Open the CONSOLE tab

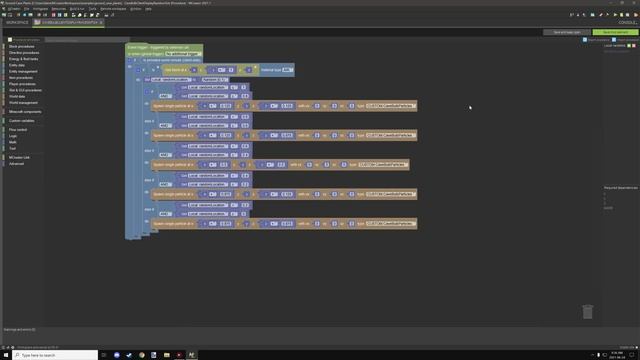click(x=627, y=22)
